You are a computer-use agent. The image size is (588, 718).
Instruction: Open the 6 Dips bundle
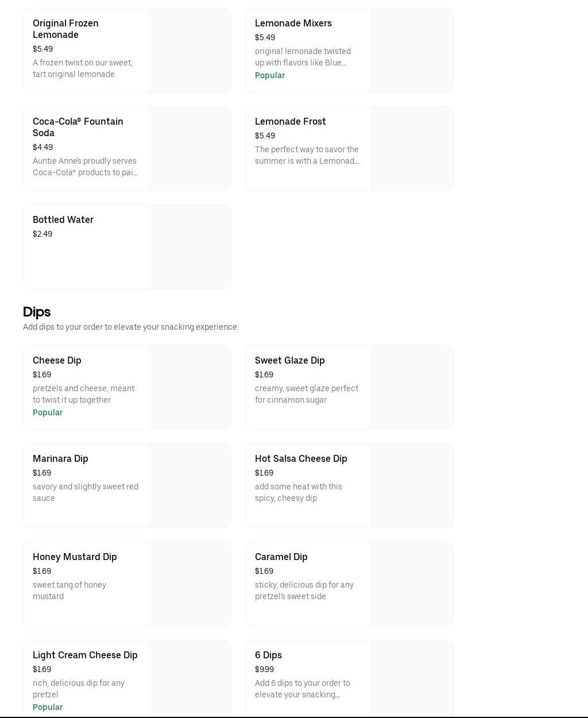click(x=268, y=655)
